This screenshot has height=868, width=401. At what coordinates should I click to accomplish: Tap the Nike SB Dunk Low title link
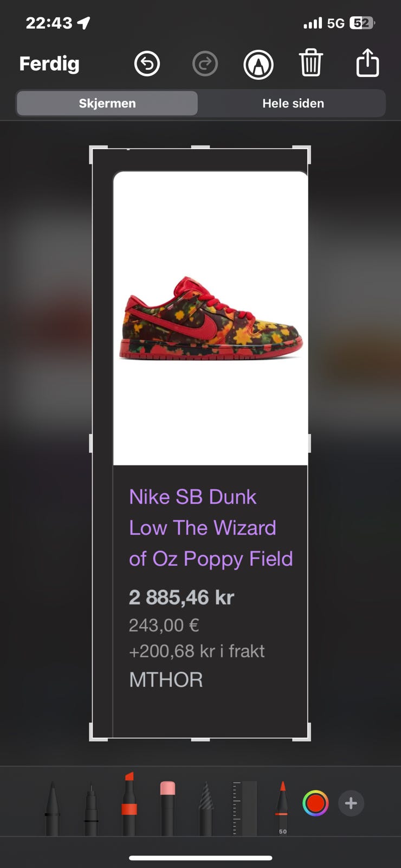[211, 528]
